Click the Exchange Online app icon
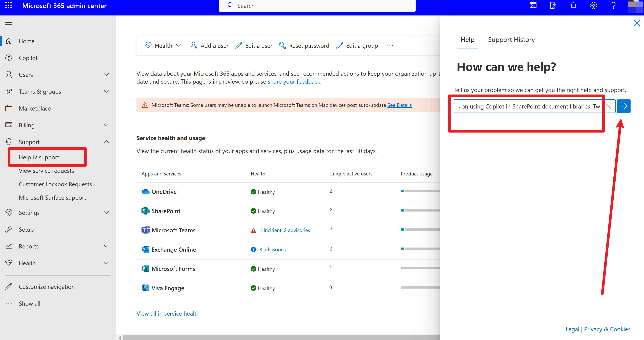The image size is (644, 340). coord(145,249)
